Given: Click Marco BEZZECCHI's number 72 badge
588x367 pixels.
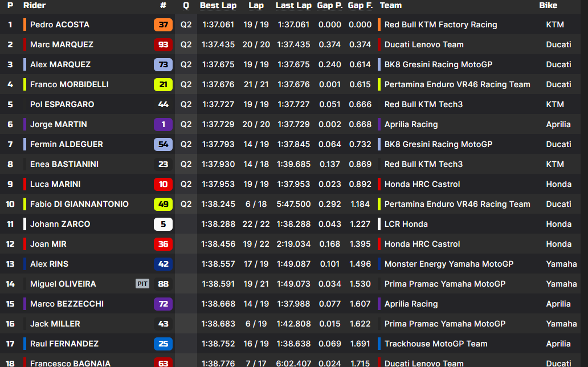Looking at the screenshot, I should (x=163, y=304).
